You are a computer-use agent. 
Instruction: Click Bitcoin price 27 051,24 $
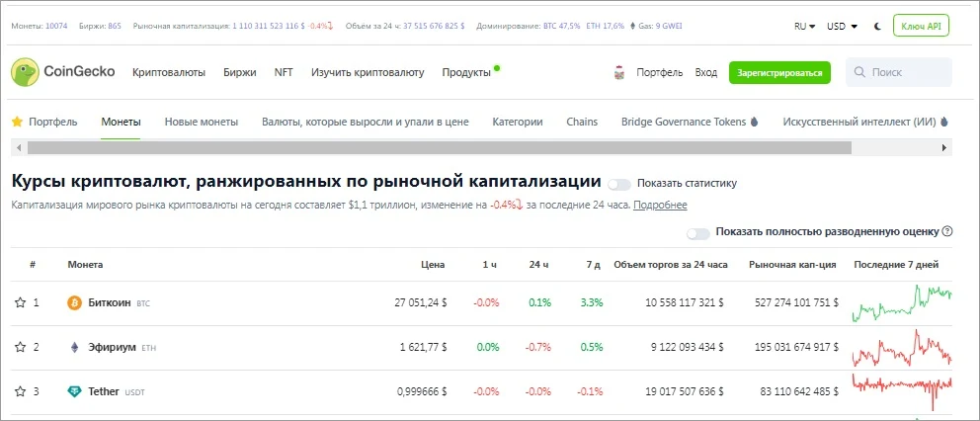pyautogui.click(x=421, y=302)
